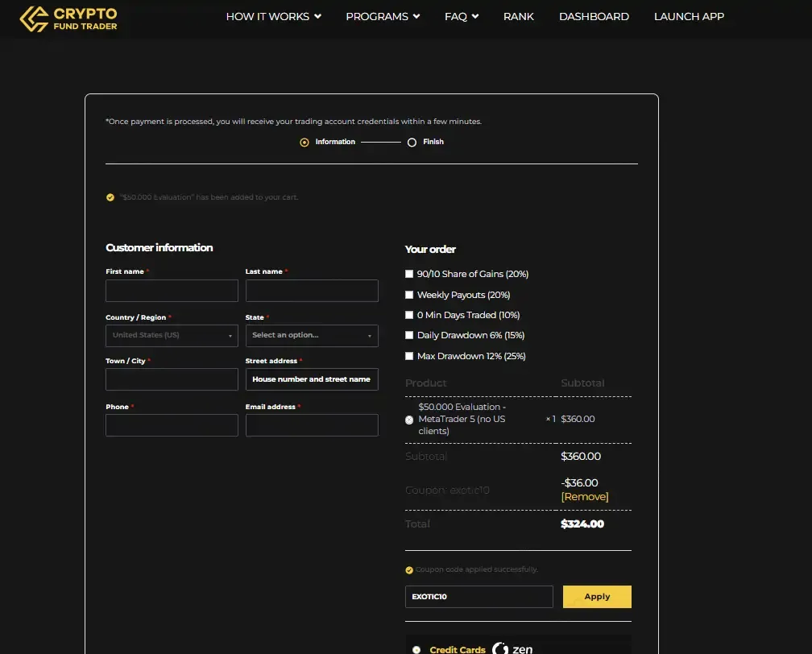Click the Information step indicator circle

(x=303, y=142)
